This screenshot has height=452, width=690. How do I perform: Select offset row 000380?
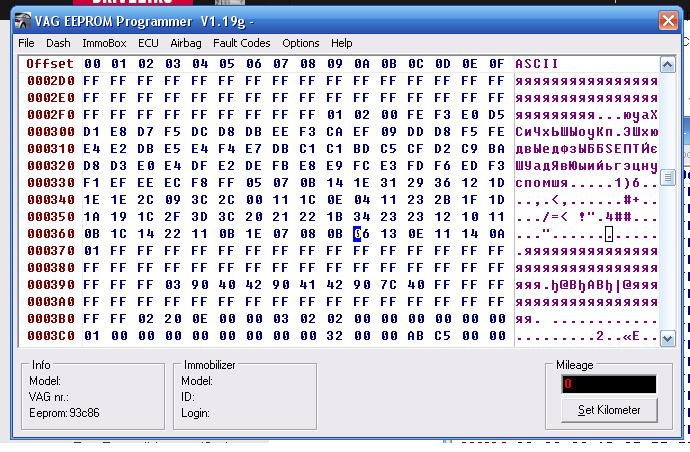coord(51,268)
